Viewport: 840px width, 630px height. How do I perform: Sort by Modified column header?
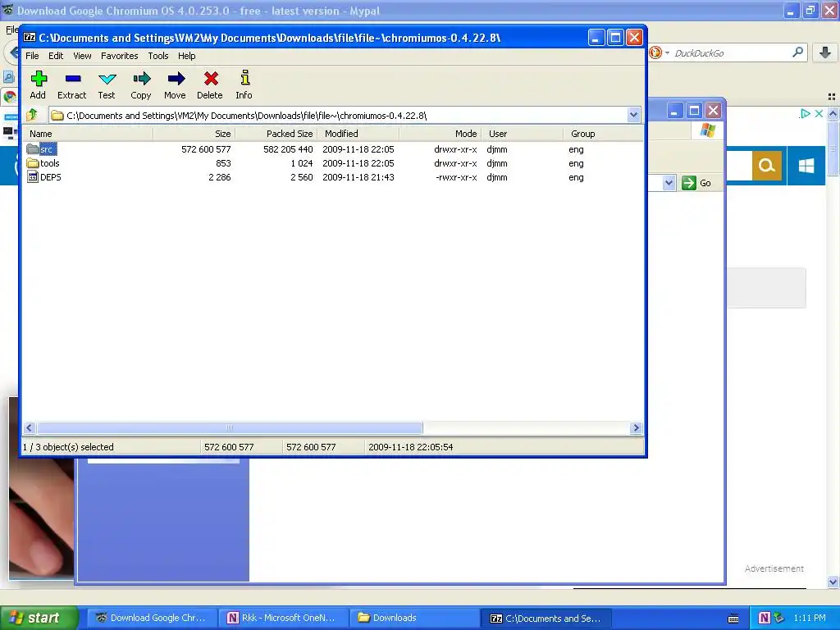pos(358,134)
